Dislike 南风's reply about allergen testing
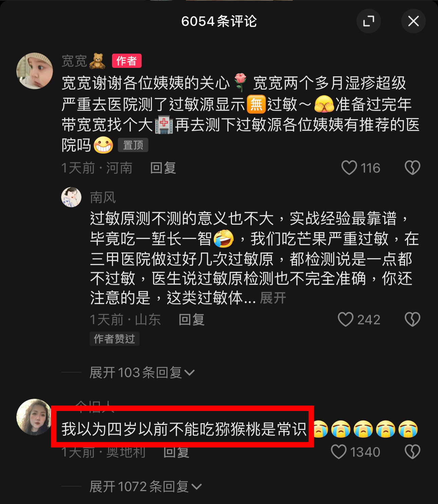Image resolution: width=438 pixels, height=504 pixels. pos(412,319)
